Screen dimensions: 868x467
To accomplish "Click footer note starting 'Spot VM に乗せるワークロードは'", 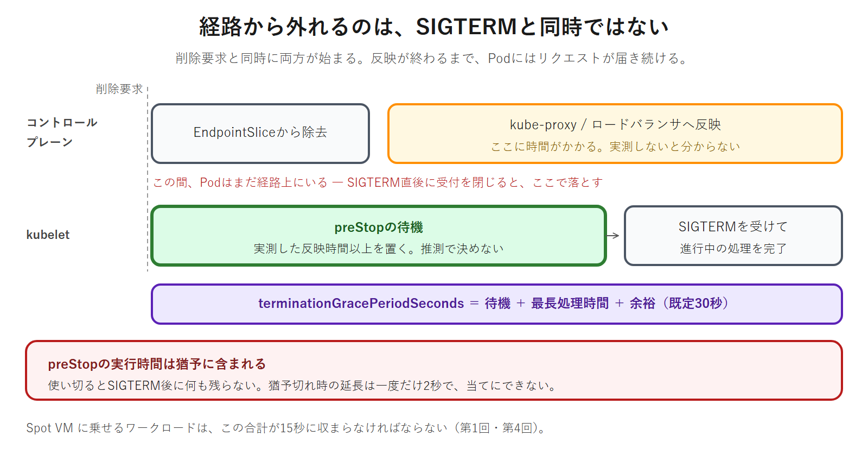I will click(x=286, y=428).
